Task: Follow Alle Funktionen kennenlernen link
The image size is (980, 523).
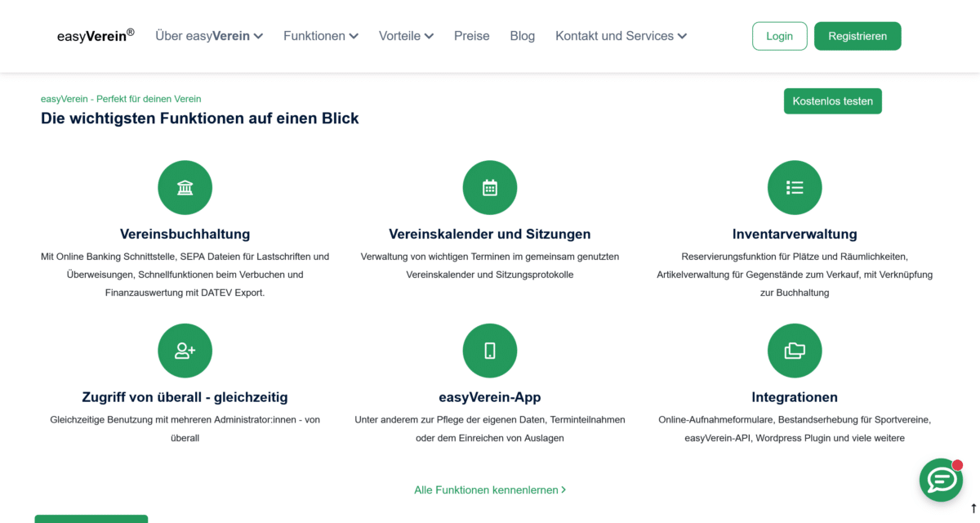Action: pyautogui.click(x=490, y=490)
